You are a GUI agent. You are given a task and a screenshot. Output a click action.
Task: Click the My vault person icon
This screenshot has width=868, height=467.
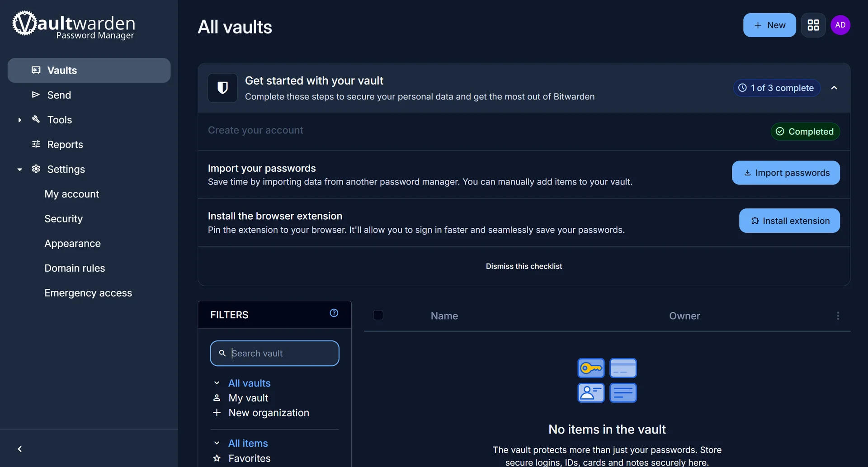tap(217, 398)
